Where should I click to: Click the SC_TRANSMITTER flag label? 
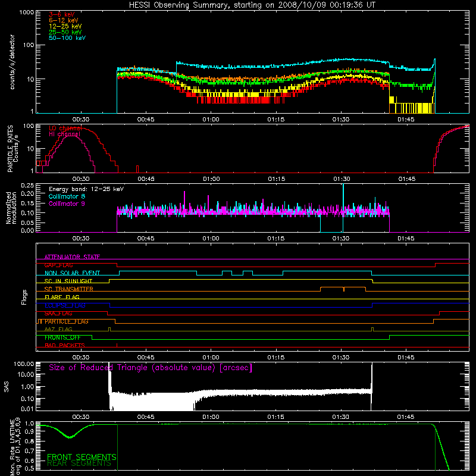point(69,289)
